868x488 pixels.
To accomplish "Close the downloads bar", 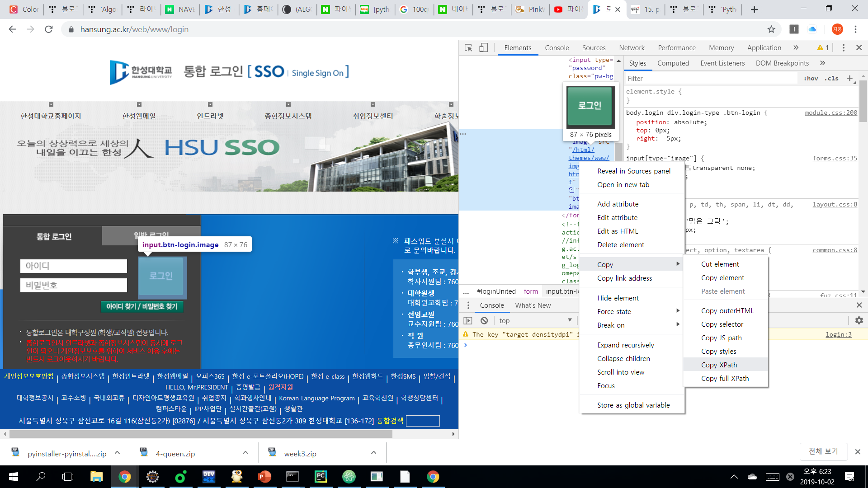I will click(858, 452).
